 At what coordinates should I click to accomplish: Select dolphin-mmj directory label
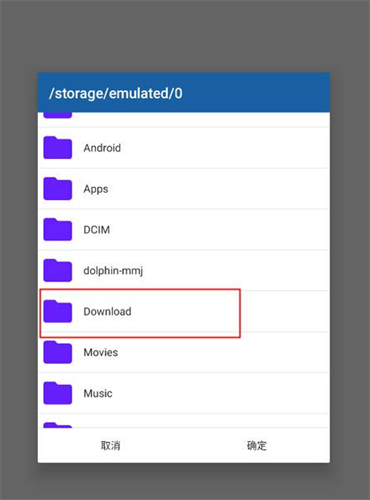click(x=113, y=271)
